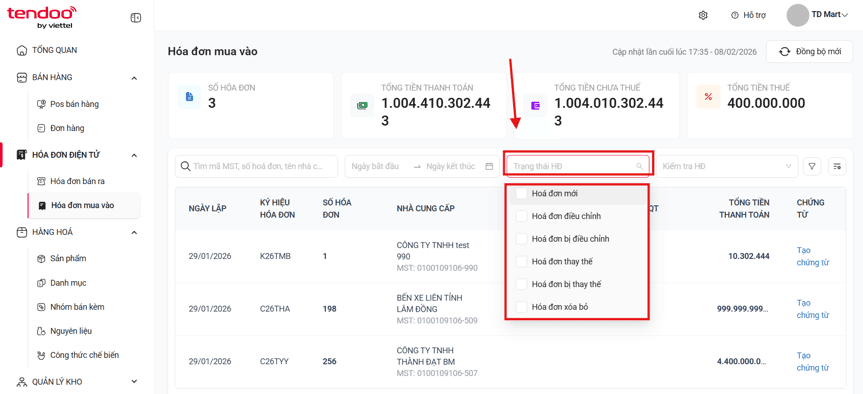Check the Hoá đơn mới checkbox

[x=521, y=194]
